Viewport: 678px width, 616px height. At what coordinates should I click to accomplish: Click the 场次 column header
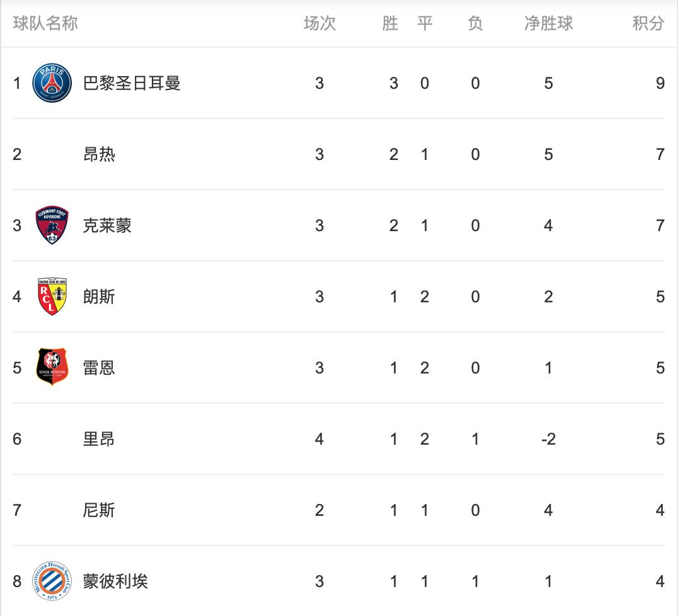(319, 24)
